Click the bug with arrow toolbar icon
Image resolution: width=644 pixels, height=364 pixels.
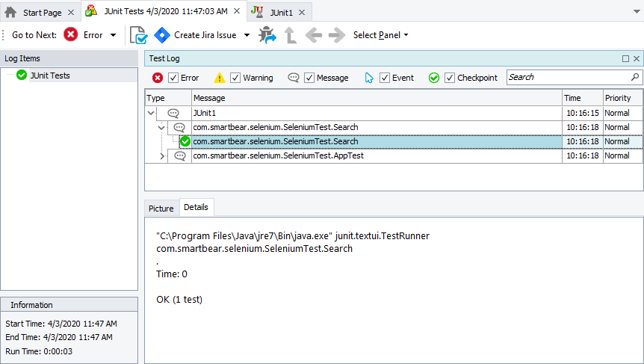[x=267, y=35]
